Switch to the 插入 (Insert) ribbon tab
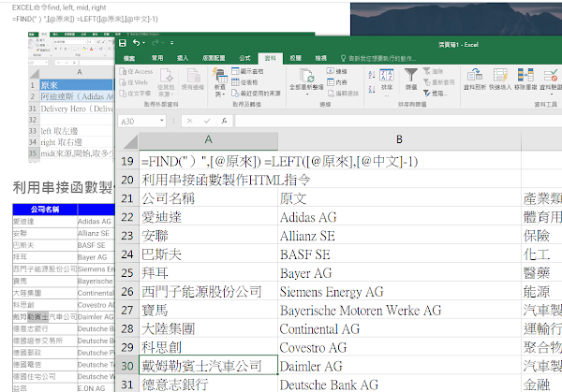 pos(183,58)
